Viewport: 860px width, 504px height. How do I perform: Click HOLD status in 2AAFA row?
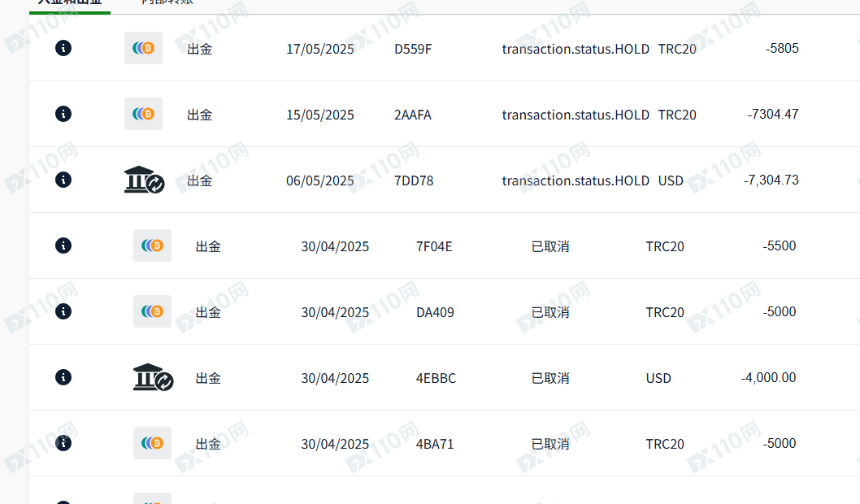[576, 115]
